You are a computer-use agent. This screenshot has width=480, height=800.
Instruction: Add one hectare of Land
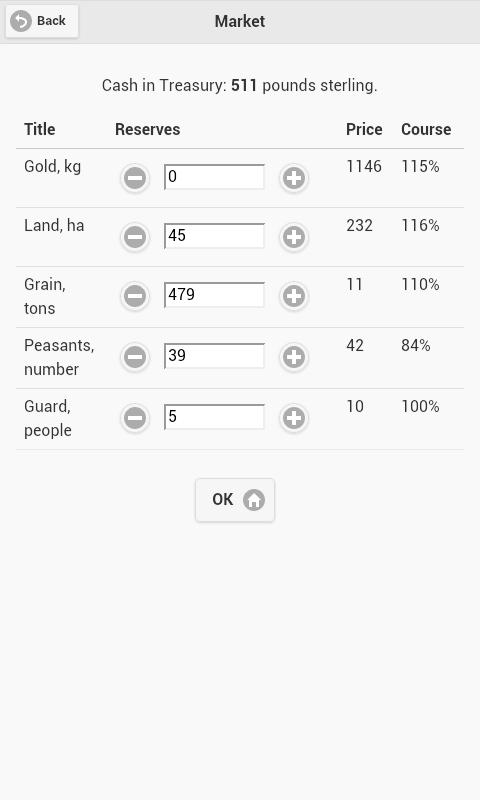tap(294, 237)
